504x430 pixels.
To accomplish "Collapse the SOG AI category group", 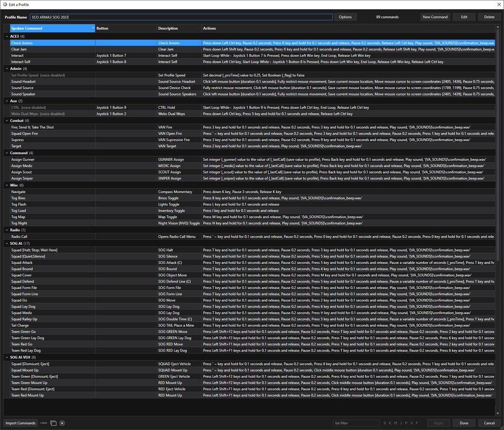I will 7,243.
